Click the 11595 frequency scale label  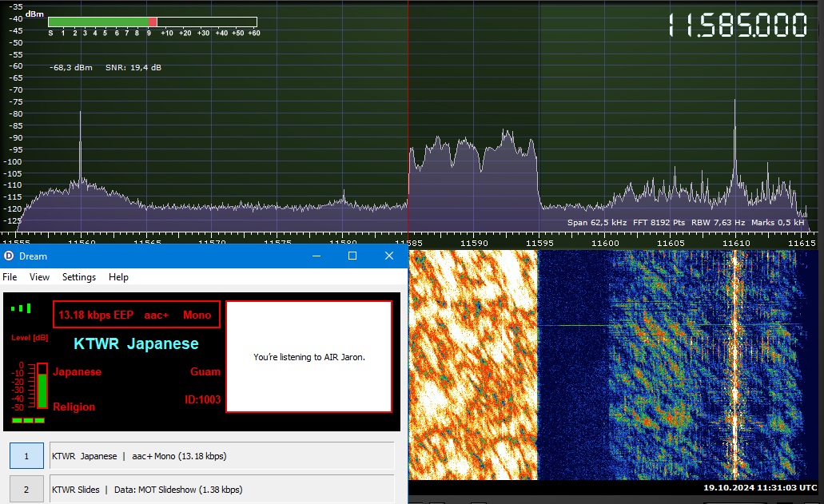click(x=539, y=243)
